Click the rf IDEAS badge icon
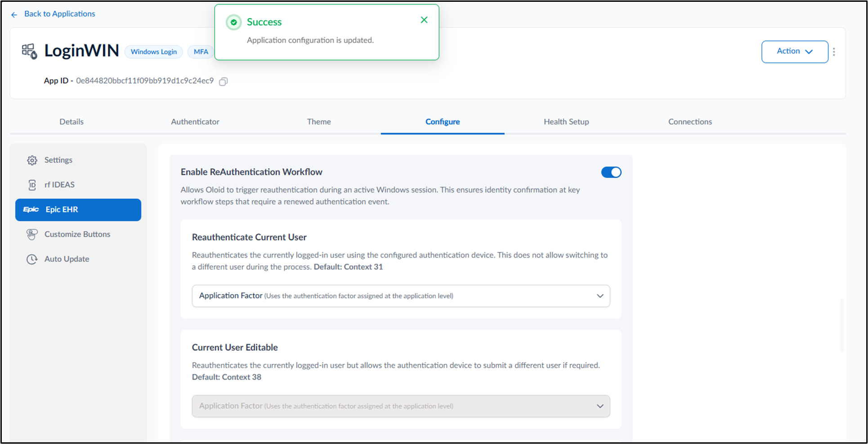This screenshot has height=444, width=868. [32, 185]
